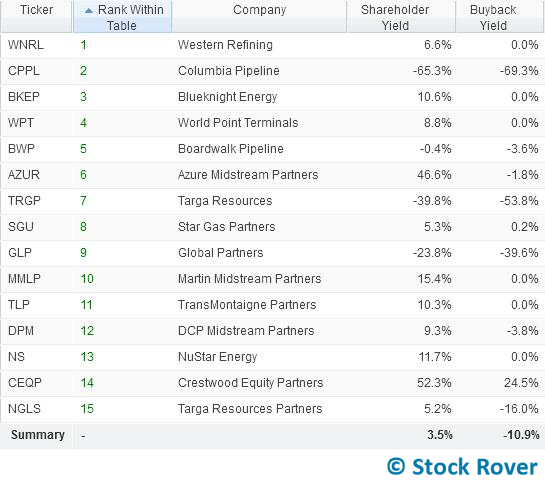Image resolution: width=545 pixels, height=482 pixels.
Task: Click Crestwood Equity Partners buyback yield 24.5%
Action: pyautogui.click(x=521, y=383)
